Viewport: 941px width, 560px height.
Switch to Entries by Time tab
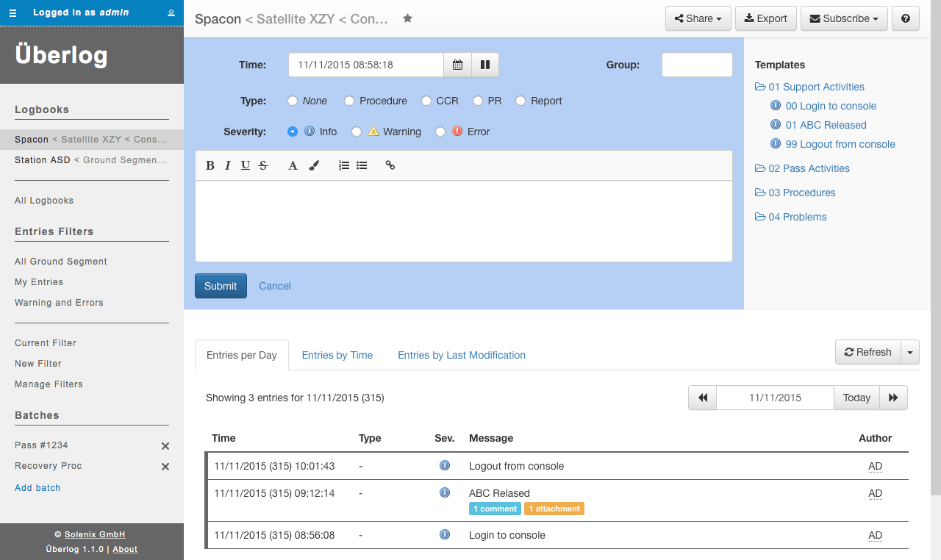pyautogui.click(x=337, y=355)
